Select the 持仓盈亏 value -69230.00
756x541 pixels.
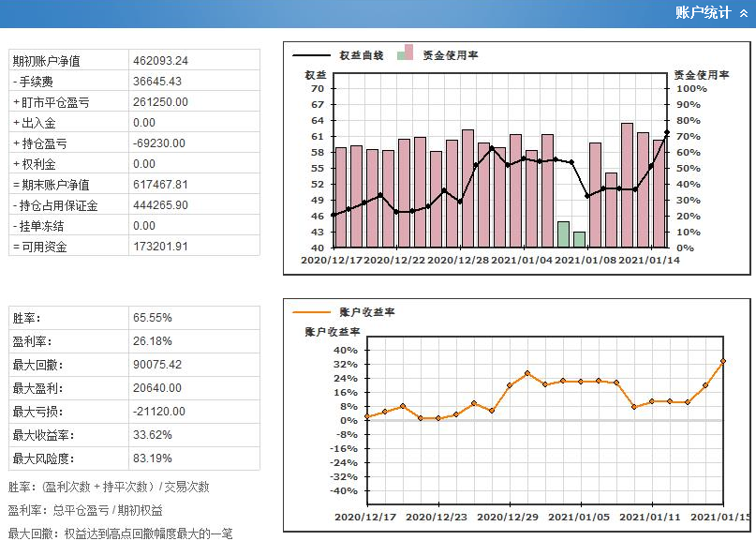pyautogui.click(x=159, y=143)
